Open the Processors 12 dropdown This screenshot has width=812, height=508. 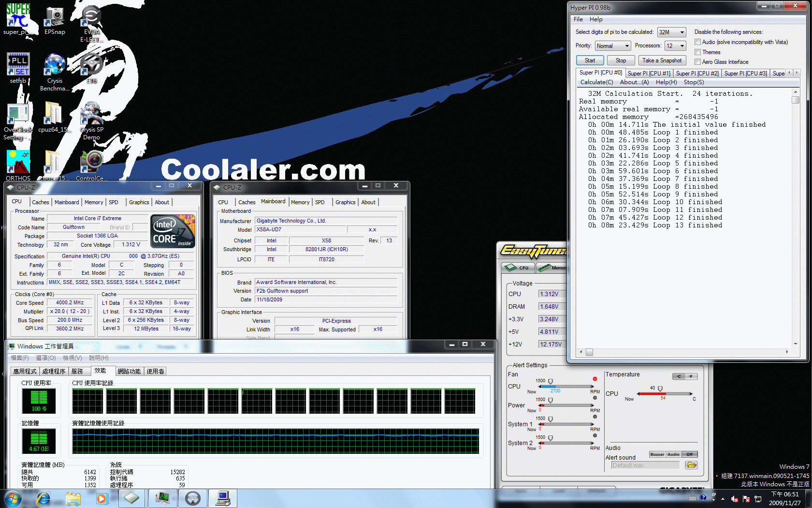(x=675, y=45)
